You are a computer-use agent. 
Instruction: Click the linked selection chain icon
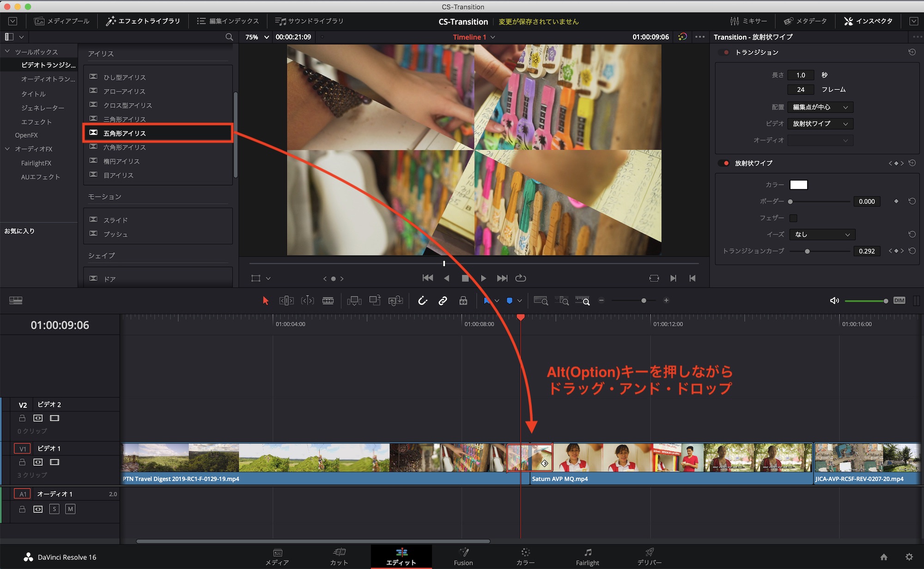pyautogui.click(x=443, y=301)
